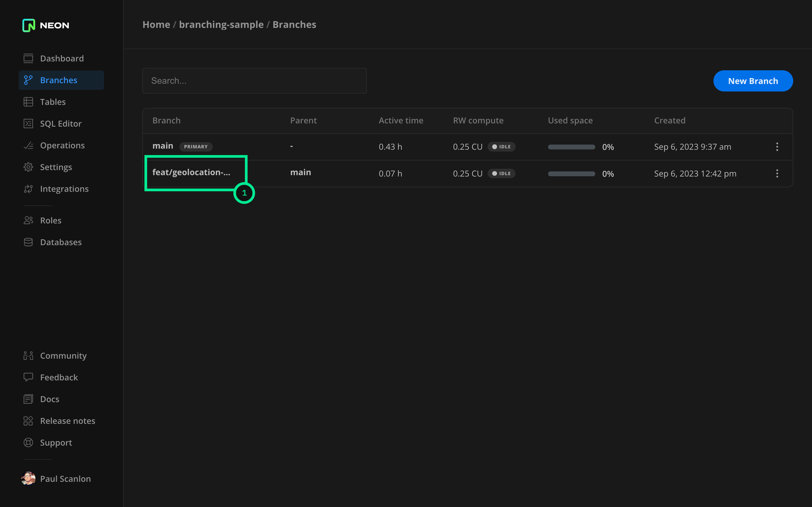This screenshot has width=812, height=507.
Task: Click the Neon logo icon
Action: pyautogui.click(x=28, y=25)
